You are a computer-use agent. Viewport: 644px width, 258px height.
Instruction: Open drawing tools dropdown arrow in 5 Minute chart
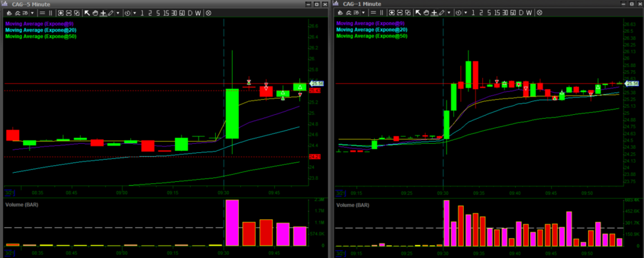pyautogui.click(x=118, y=13)
